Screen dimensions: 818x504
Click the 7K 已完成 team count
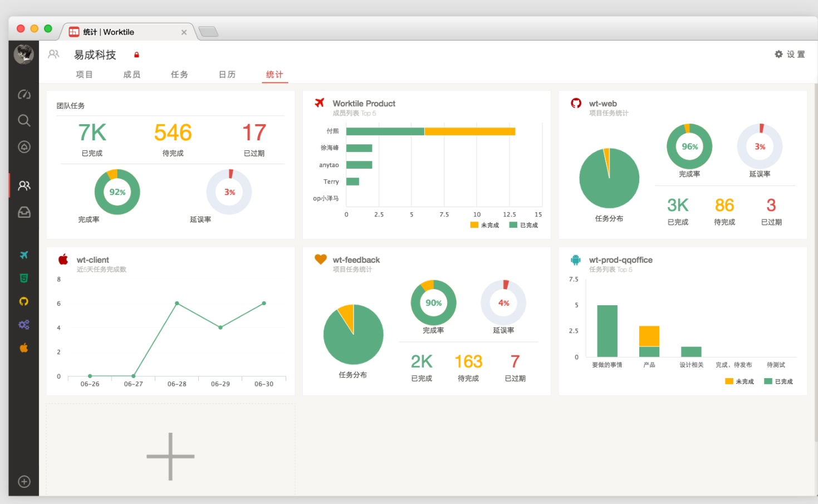click(x=92, y=133)
